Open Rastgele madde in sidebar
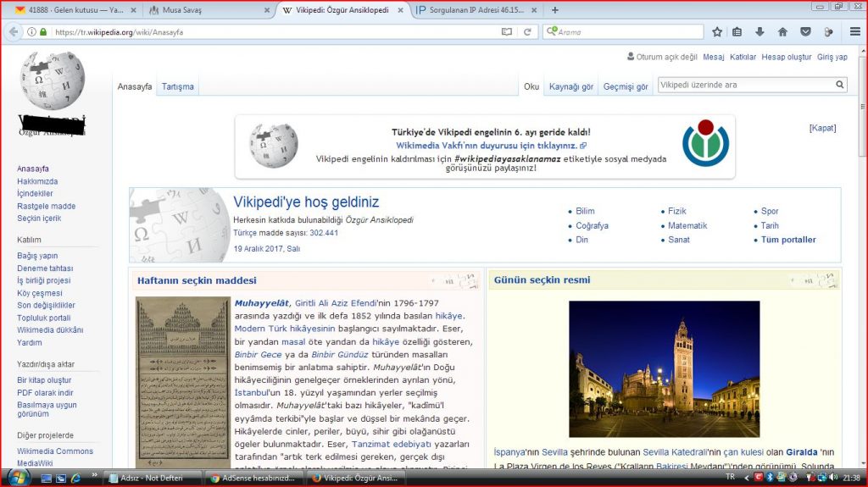Image resolution: width=868 pixels, height=487 pixels. point(46,206)
